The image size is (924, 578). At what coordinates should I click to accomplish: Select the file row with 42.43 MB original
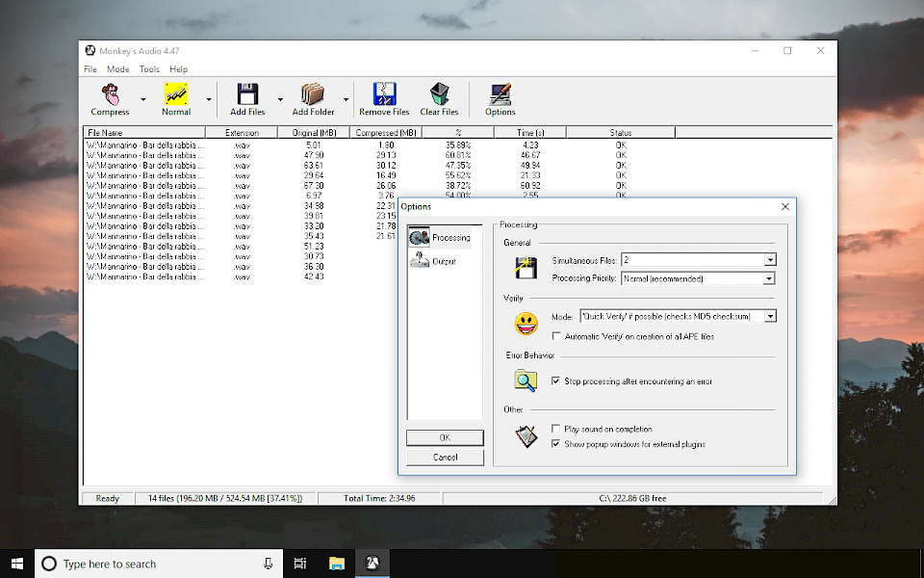pos(241,276)
